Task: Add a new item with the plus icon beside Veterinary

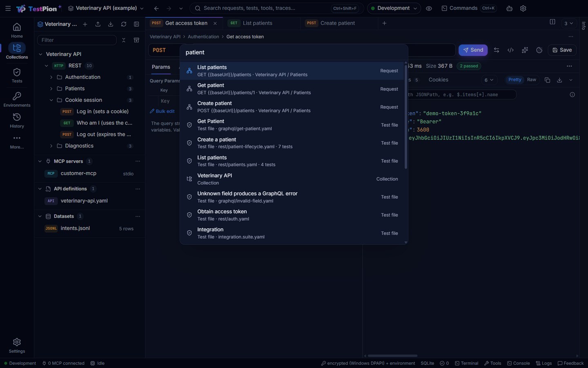Action: (x=85, y=24)
